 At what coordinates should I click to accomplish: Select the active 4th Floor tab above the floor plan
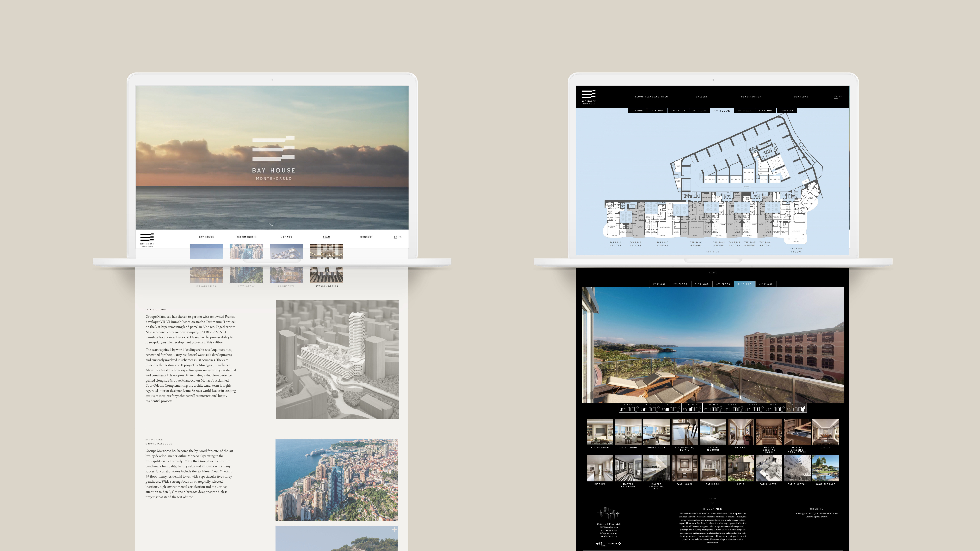click(722, 111)
